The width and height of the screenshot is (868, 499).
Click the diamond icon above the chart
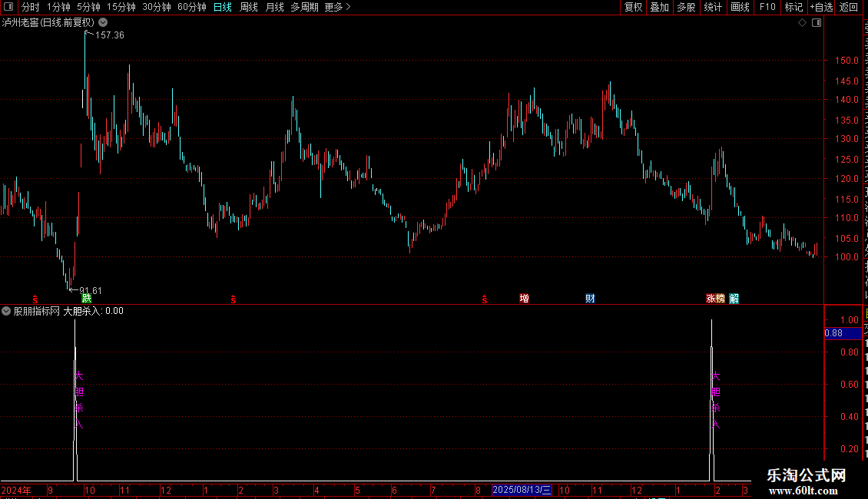tap(802, 23)
